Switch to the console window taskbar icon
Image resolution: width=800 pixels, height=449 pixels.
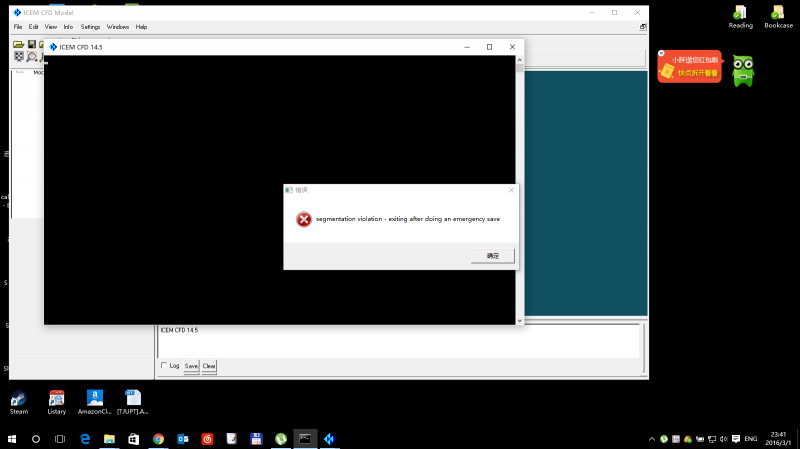(305, 439)
